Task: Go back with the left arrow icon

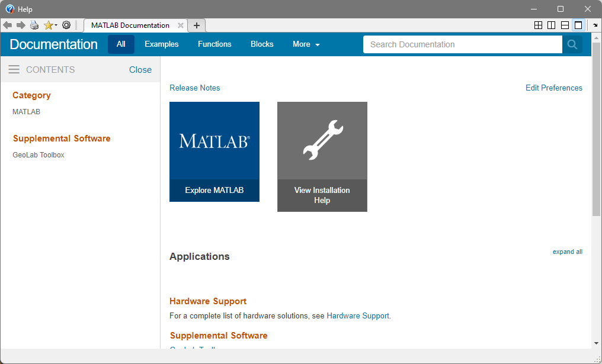Action: [x=7, y=25]
